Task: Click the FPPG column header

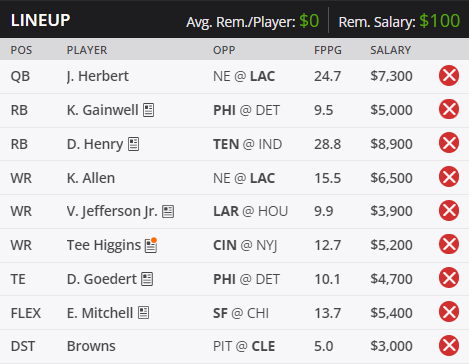Action: [x=328, y=50]
